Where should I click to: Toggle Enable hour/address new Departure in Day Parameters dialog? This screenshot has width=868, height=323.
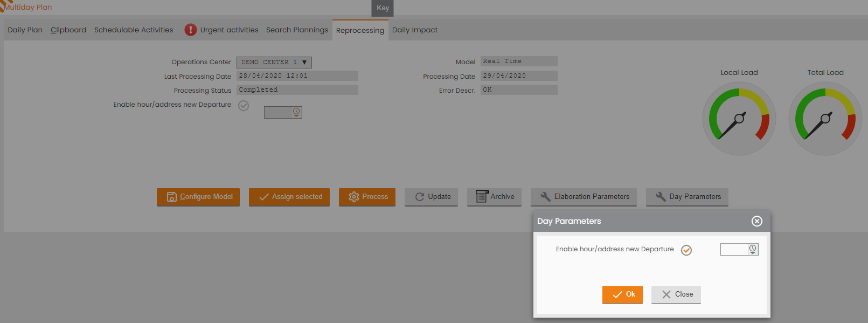pos(686,250)
